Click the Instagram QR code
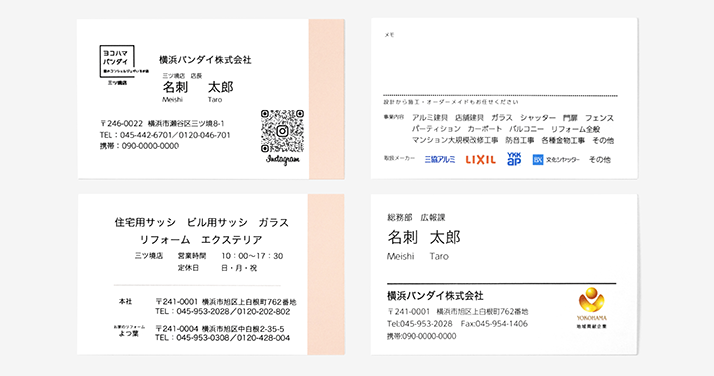Viewport: 714px width, 376px height. click(282, 131)
